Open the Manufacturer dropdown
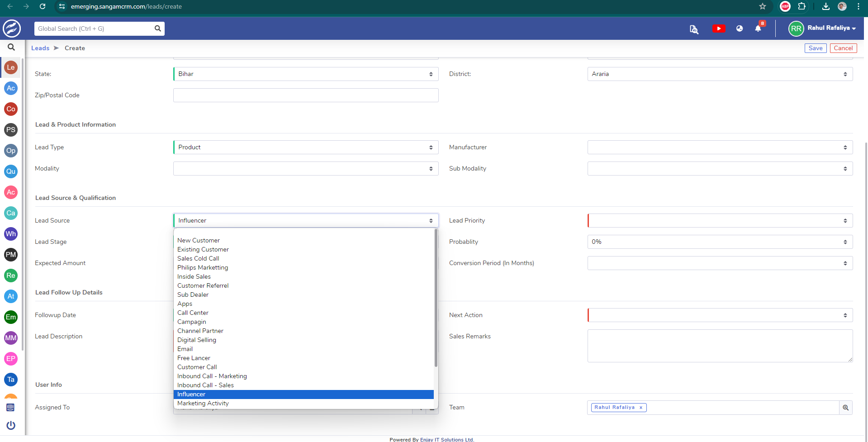Screen dimensions: 868x442 click(720, 147)
